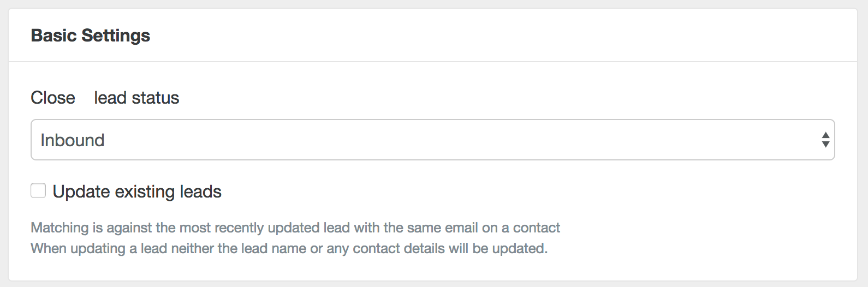Click the empty header area right of 'Basic Settings'
This screenshot has height=287, width=868.
(x=491, y=35)
